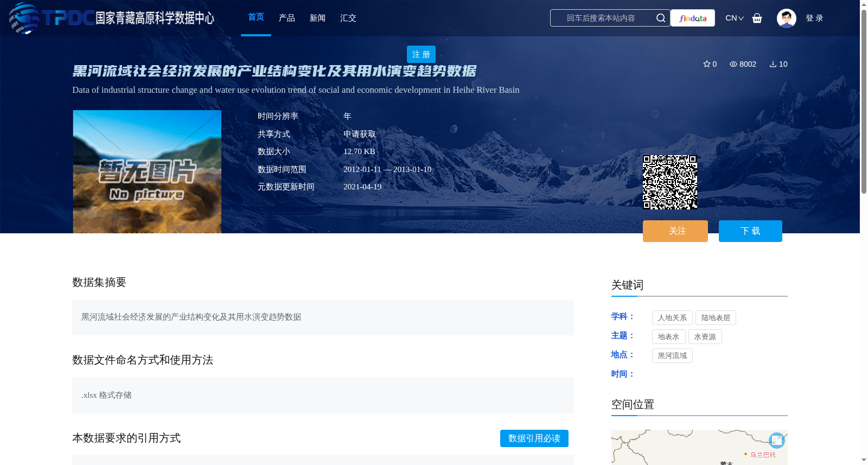Click the 登录 login link

[814, 18]
